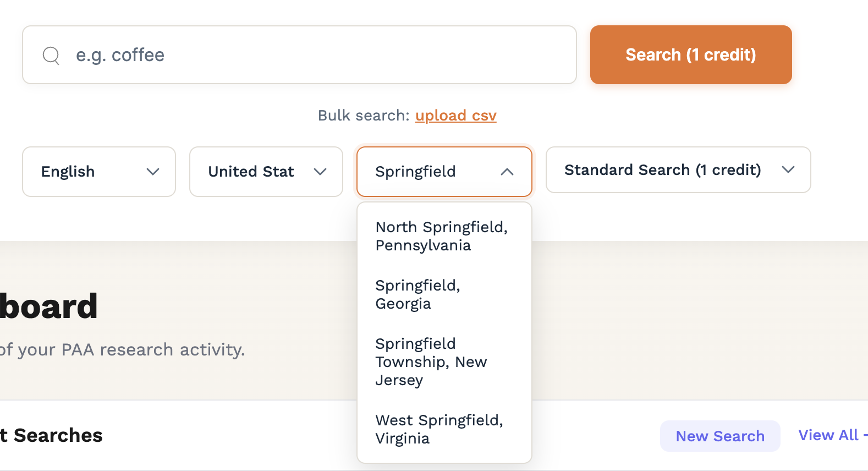
Task: Click the upward chevron on Springfield field
Action: (507, 171)
